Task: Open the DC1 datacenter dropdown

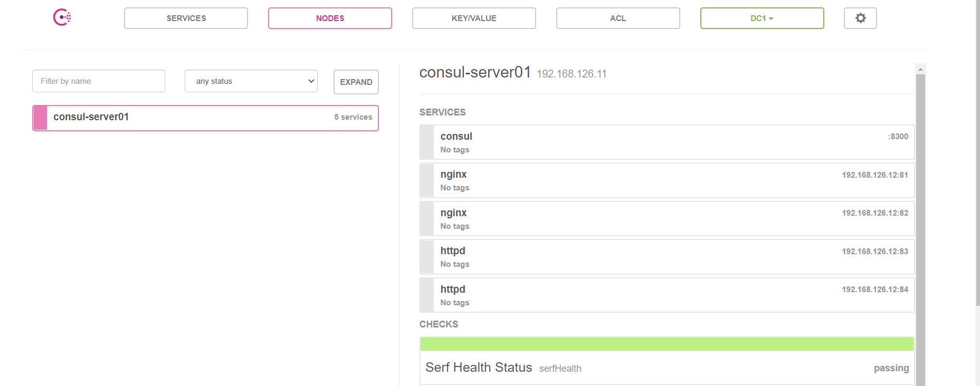Action: click(x=762, y=18)
